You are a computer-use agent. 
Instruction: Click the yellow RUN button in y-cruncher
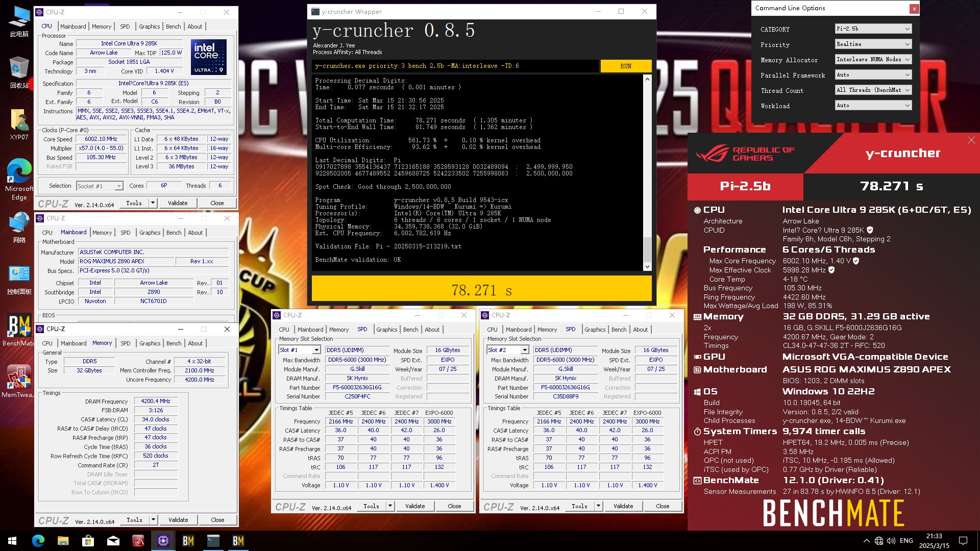click(626, 66)
